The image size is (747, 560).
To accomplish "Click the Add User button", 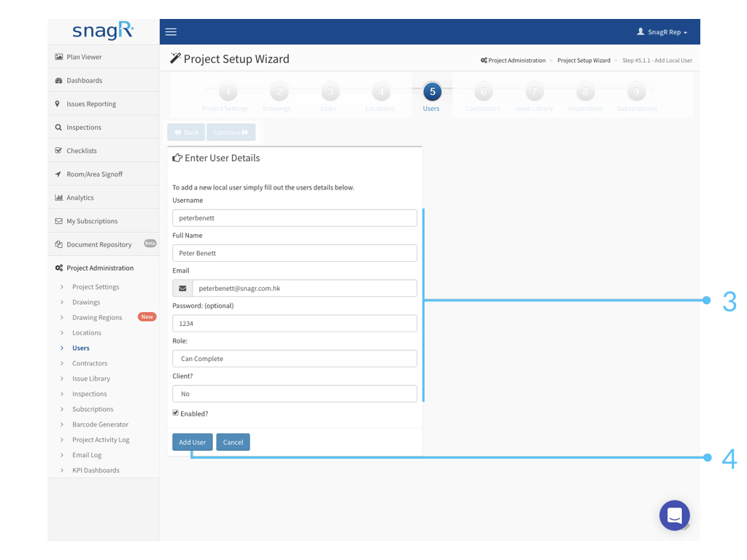I will click(x=193, y=443).
